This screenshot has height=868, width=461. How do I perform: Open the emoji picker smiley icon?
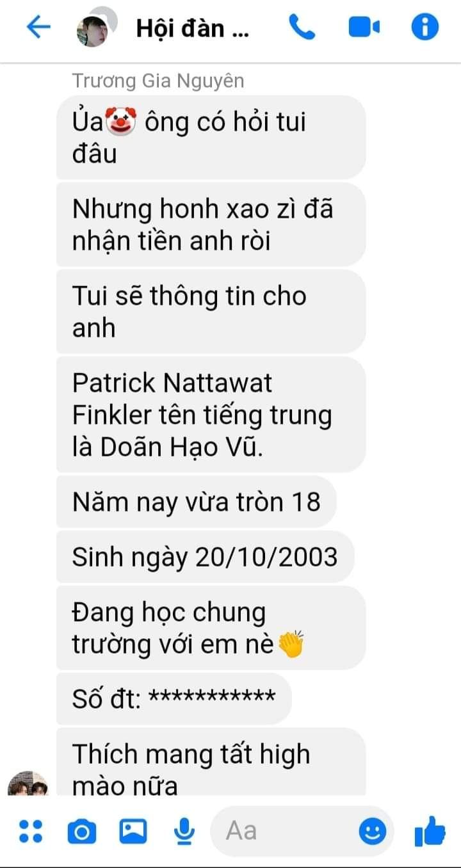click(x=371, y=832)
